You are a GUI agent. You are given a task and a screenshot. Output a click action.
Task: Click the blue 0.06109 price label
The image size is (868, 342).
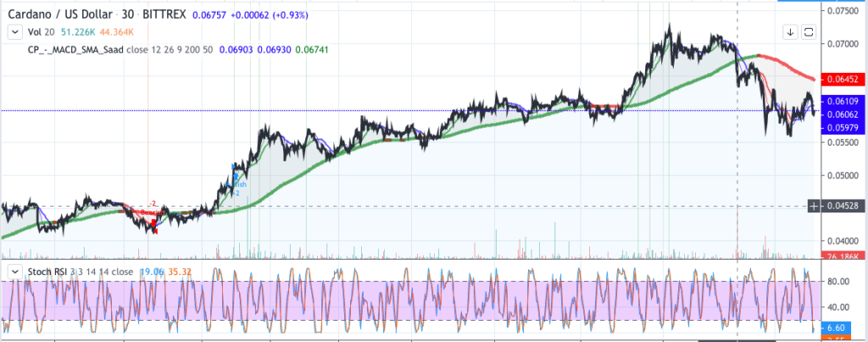click(x=842, y=101)
